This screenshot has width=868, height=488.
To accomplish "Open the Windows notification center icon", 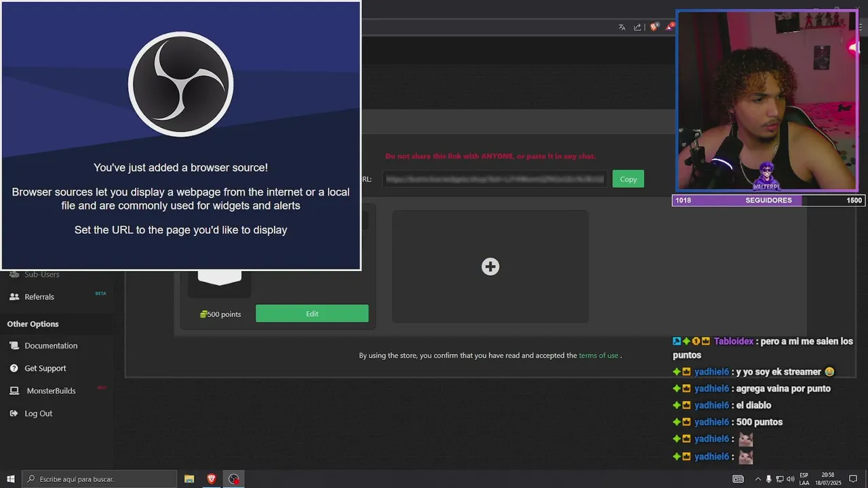I will pyautogui.click(x=853, y=479).
